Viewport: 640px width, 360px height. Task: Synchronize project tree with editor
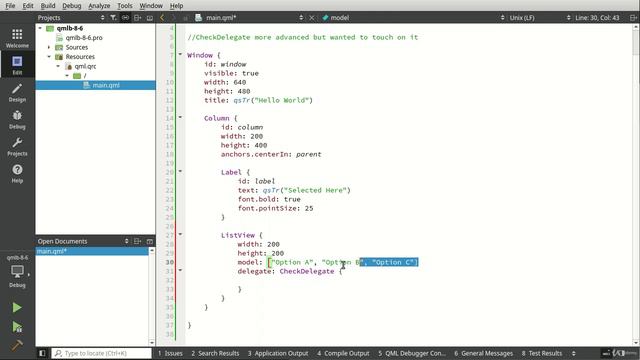coord(125,18)
